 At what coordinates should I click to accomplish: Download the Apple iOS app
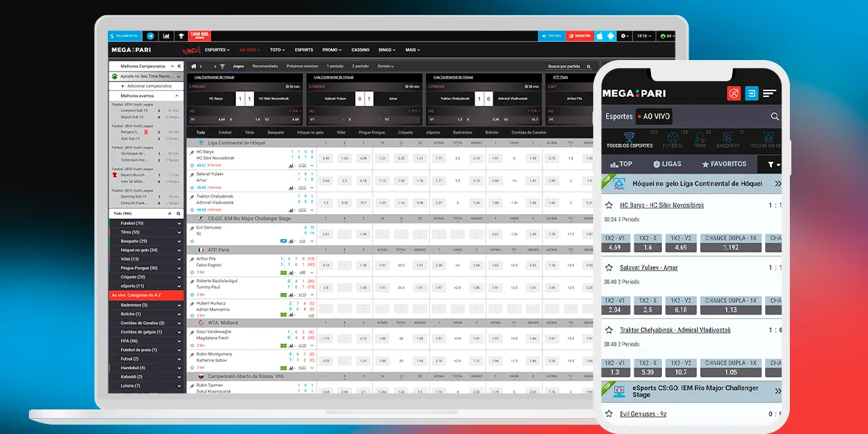pos(600,35)
